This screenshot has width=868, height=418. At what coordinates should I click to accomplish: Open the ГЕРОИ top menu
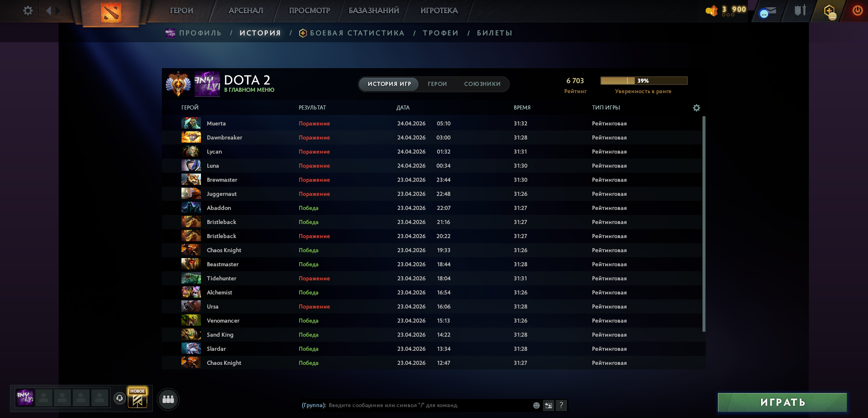tap(181, 10)
